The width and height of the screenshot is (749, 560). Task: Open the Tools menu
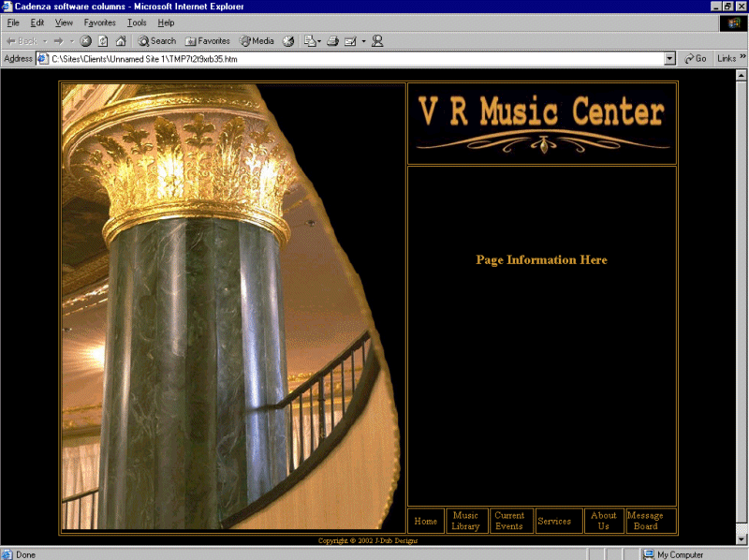tap(137, 22)
